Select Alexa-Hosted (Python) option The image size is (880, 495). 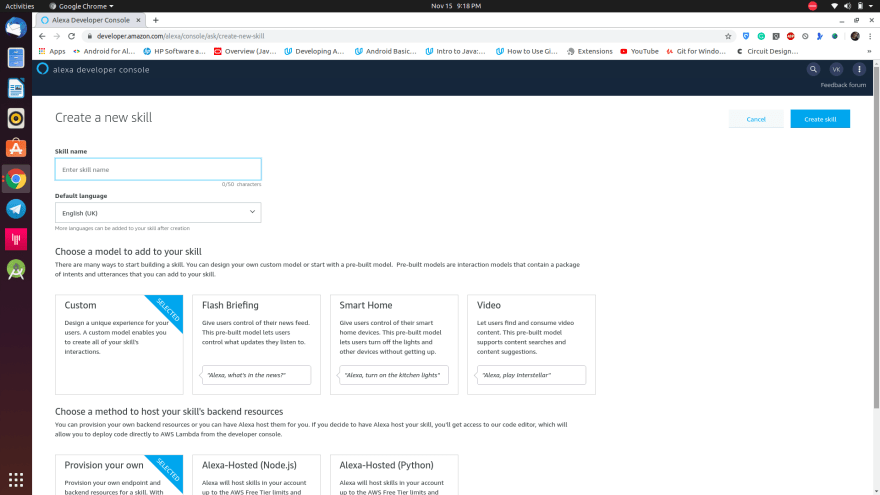394,475
